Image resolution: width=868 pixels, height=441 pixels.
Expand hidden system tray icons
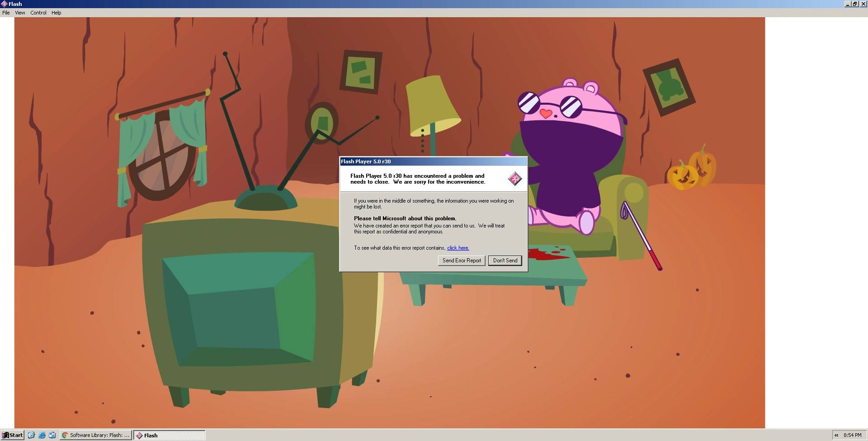click(x=836, y=435)
